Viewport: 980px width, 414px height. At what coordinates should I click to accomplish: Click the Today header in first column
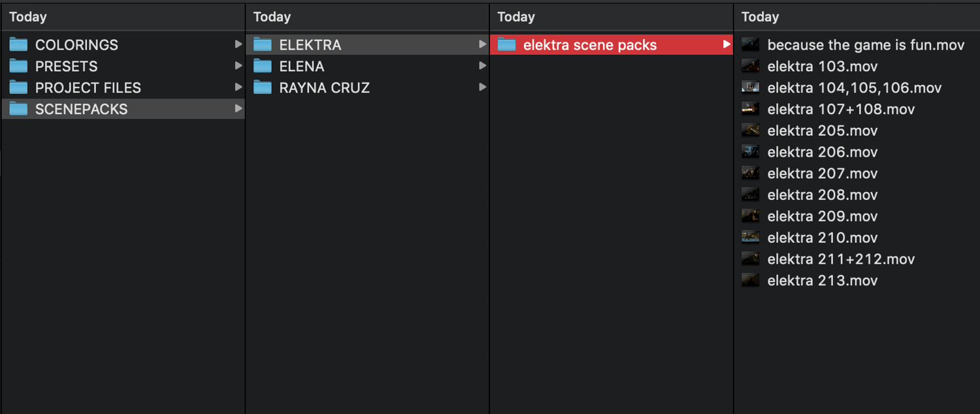28,17
